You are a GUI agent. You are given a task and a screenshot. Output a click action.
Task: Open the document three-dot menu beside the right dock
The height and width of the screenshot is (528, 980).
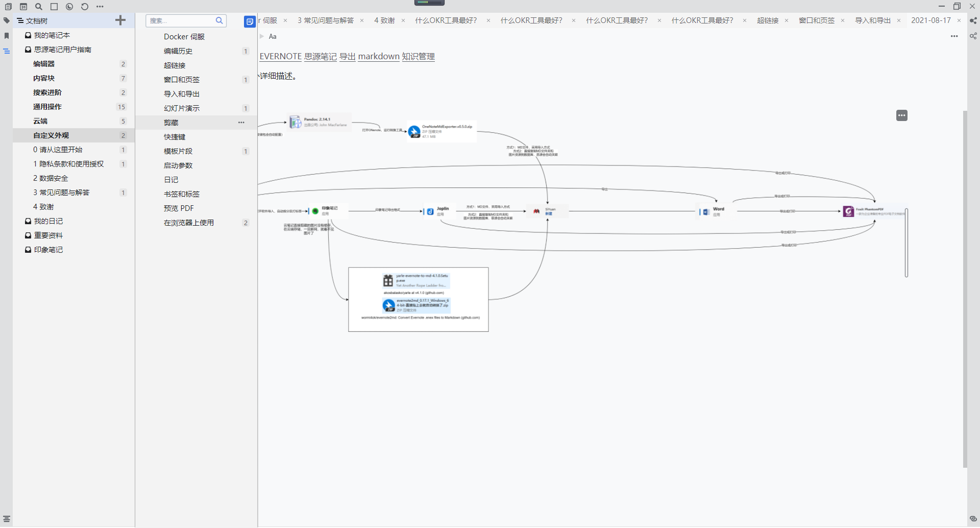pyautogui.click(x=954, y=36)
